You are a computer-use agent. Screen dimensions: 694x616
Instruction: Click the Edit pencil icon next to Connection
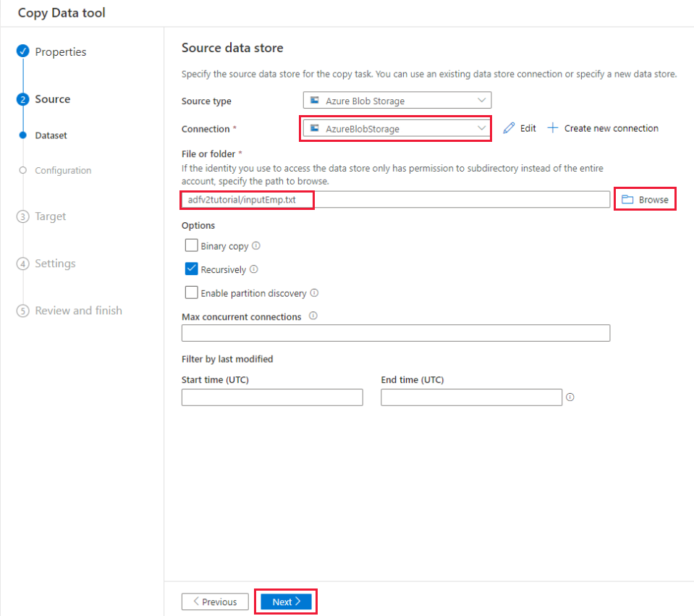pos(508,127)
